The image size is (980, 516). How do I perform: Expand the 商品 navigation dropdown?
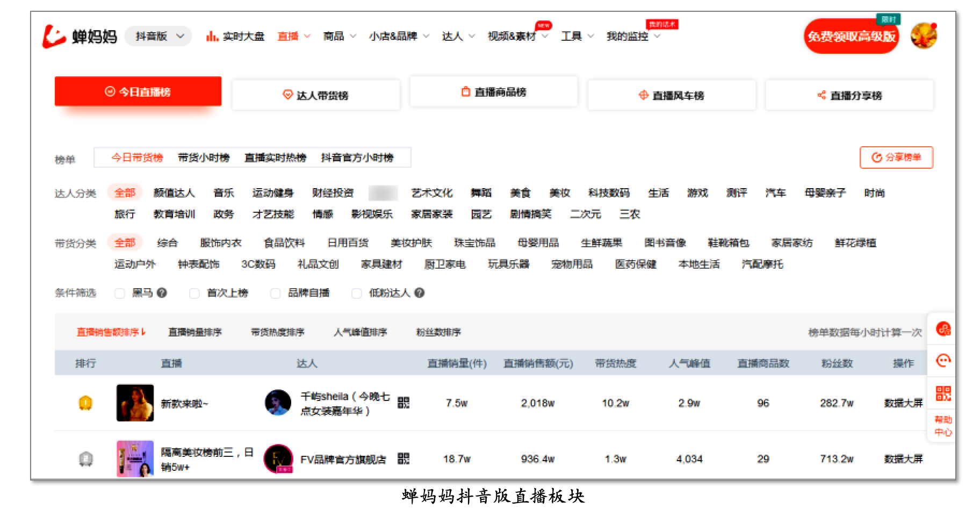[x=340, y=36]
